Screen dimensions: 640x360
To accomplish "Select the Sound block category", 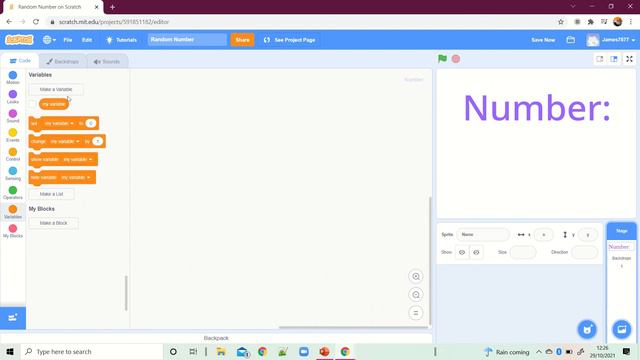I will tap(13, 116).
